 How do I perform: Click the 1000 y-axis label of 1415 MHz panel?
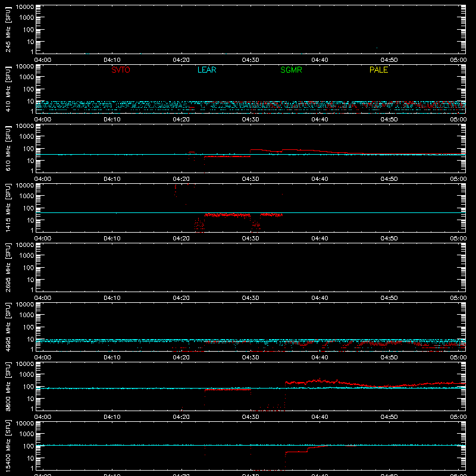coord(27,196)
